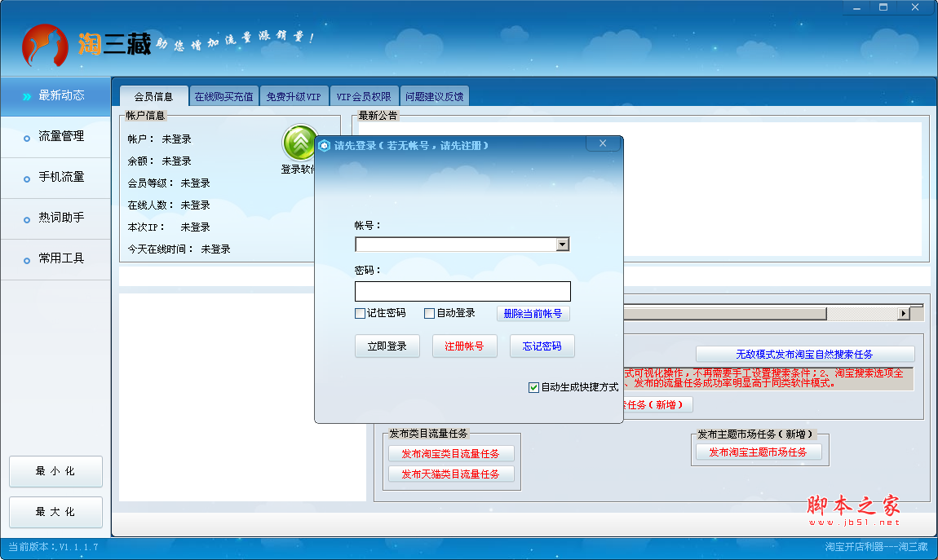Click 删除当前帐号 button
This screenshot has height=560, width=938.
point(533,313)
